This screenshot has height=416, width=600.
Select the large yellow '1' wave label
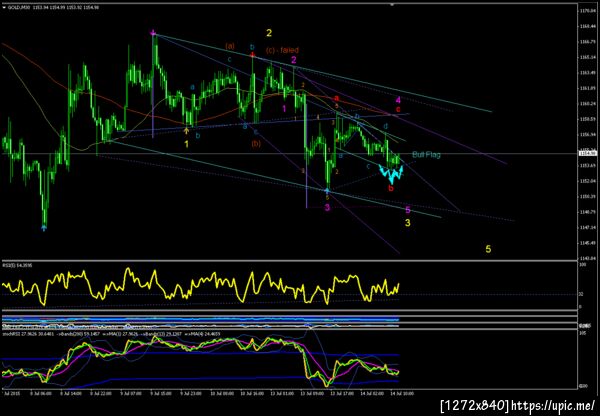click(x=186, y=144)
